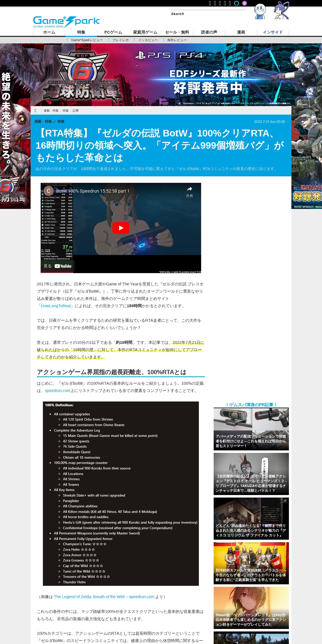This screenshot has width=322, height=644.
Task: Click 'Thunder Helm' list item
Action: click(74, 582)
